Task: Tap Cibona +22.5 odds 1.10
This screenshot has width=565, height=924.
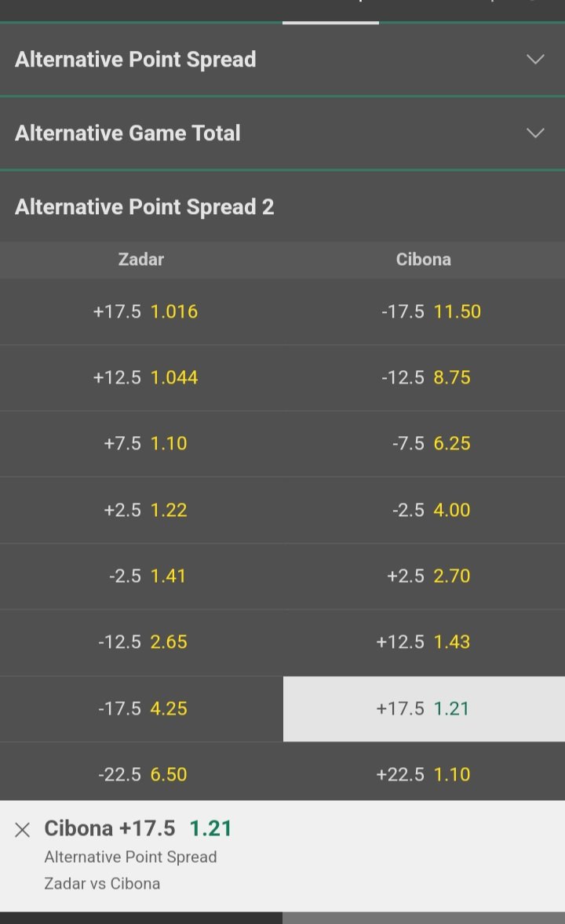Action: 424,774
